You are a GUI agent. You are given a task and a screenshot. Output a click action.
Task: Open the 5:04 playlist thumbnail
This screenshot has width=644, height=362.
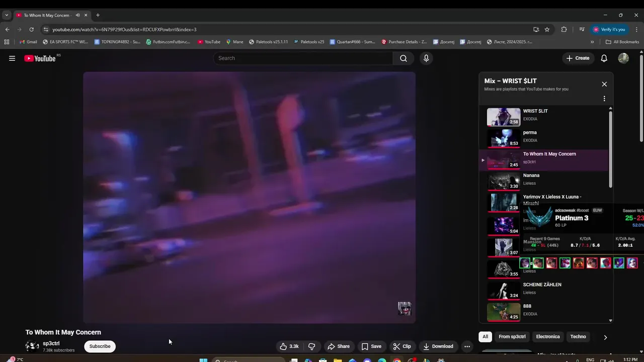pyautogui.click(x=504, y=225)
